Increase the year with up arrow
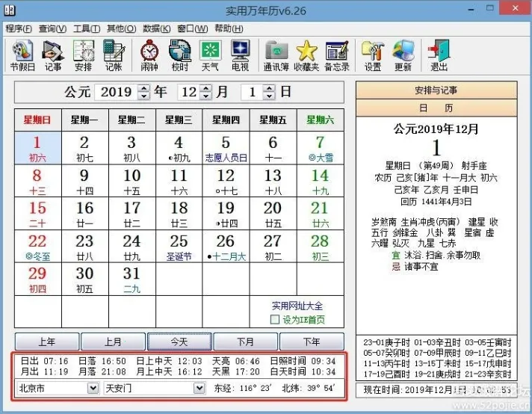Image resolution: width=532 pixels, height=414 pixels. coord(144,88)
